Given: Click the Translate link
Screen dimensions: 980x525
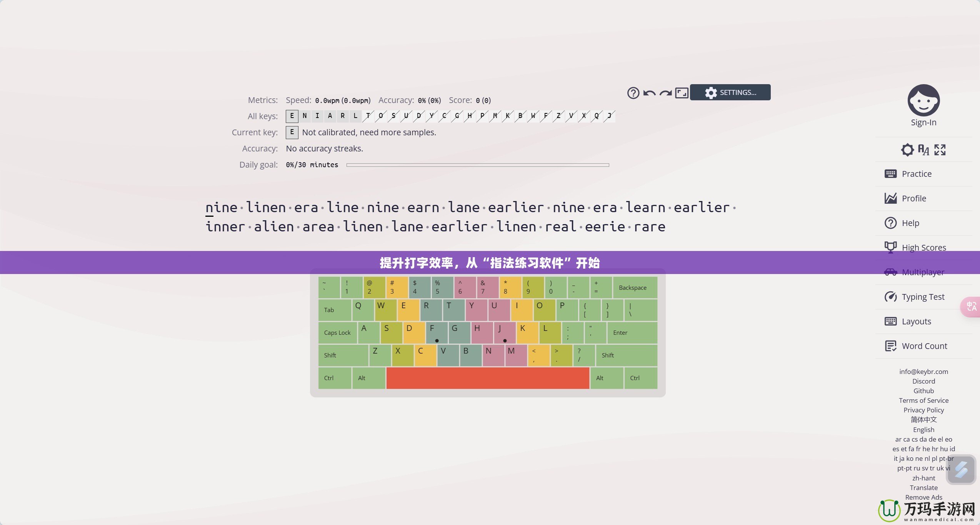Looking at the screenshot, I should (922, 487).
